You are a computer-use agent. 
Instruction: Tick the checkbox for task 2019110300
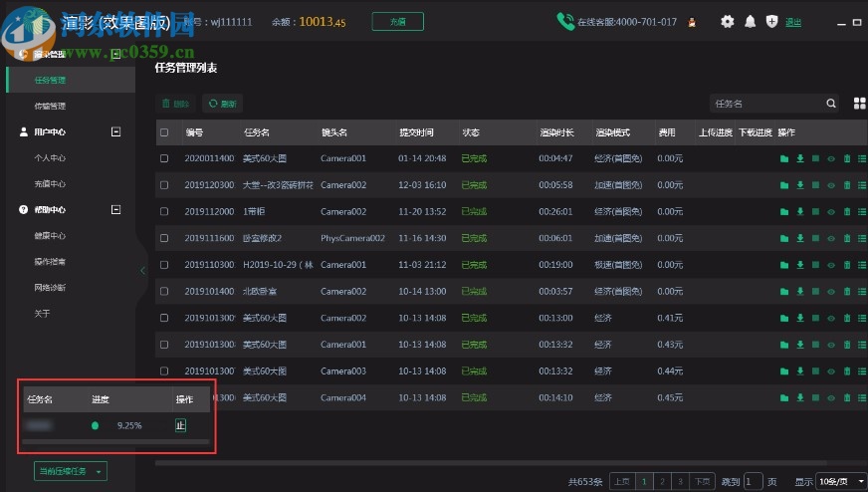point(164,265)
